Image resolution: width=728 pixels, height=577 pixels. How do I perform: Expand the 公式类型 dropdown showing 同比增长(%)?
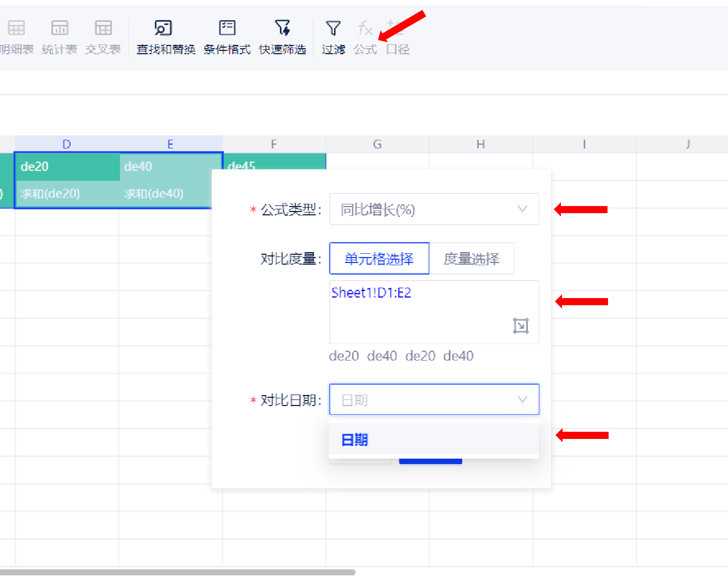pos(434,209)
